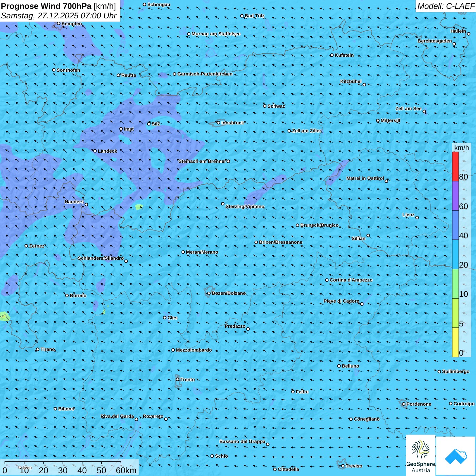Click the 'Schongau' label
This screenshot has height=476, width=476.
159,4
